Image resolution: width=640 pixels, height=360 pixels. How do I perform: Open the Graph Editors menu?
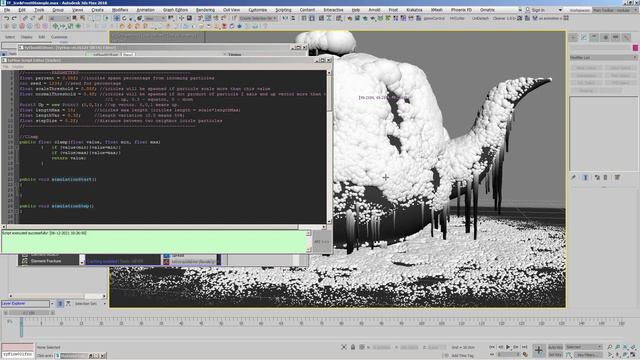(x=175, y=9)
